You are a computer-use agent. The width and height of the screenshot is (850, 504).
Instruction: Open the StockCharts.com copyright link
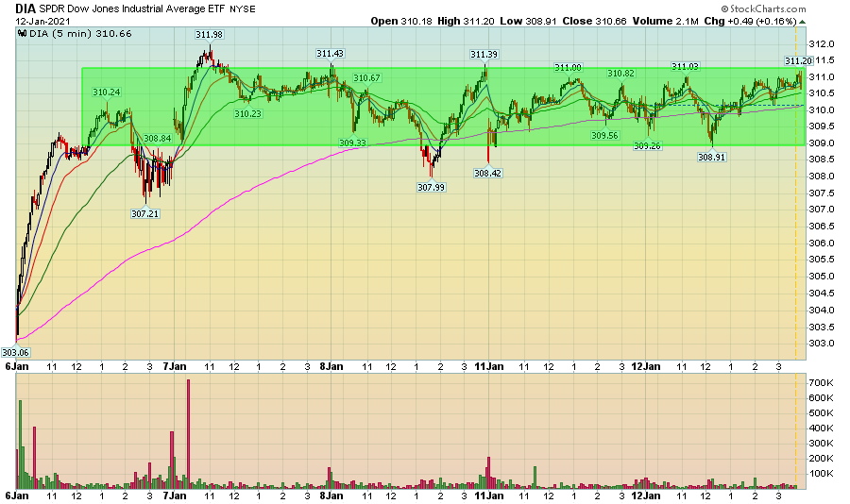763,8
